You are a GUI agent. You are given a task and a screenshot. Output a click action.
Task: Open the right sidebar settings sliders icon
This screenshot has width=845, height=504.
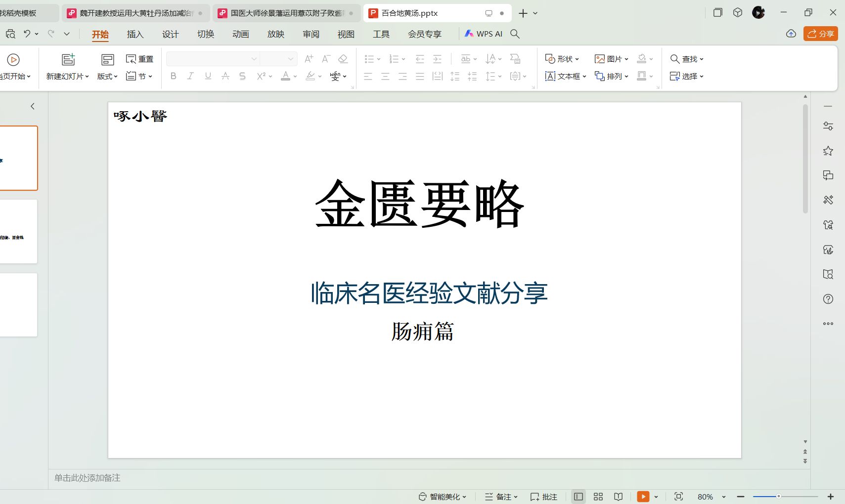(828, 126)
